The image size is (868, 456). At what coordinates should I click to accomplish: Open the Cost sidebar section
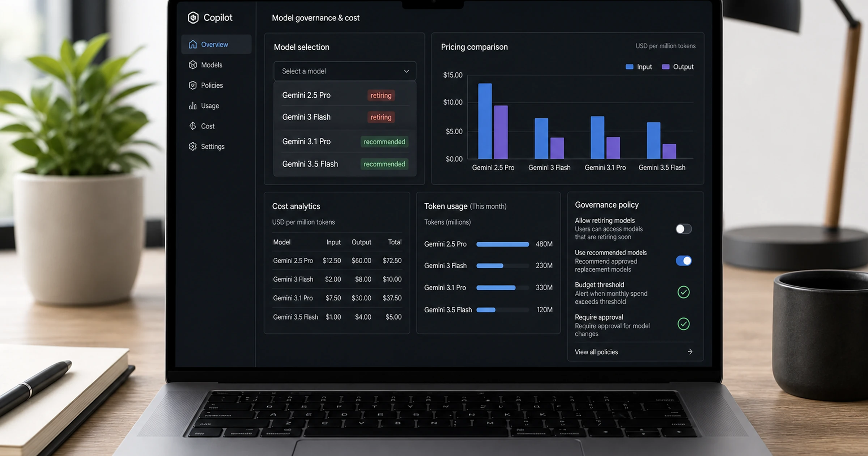216,126
